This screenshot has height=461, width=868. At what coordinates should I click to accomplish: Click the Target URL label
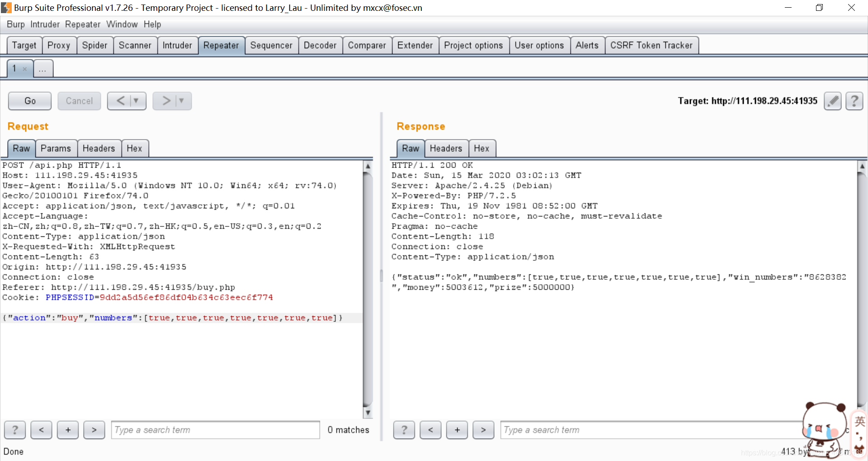[748, 101]
